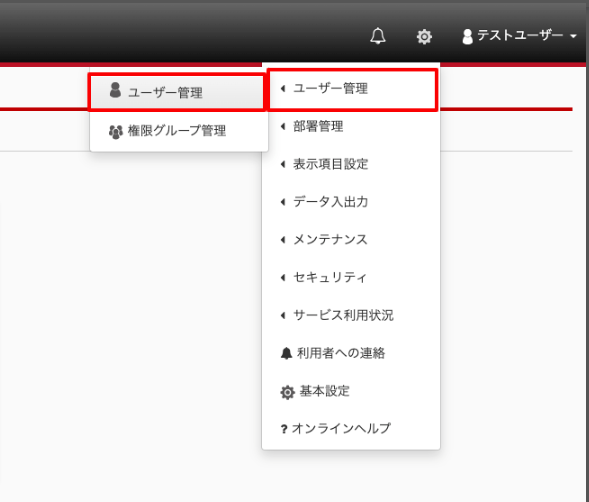589x502 pixels.
Task: Click the bell icon beside 利用者への連絡
Action: [x=286, y=353]
